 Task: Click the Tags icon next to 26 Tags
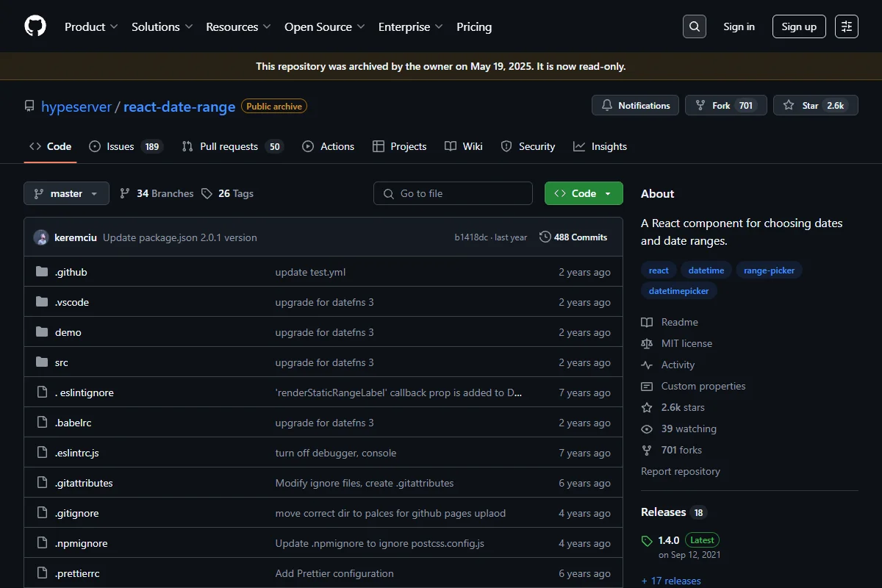coord(207,193)
